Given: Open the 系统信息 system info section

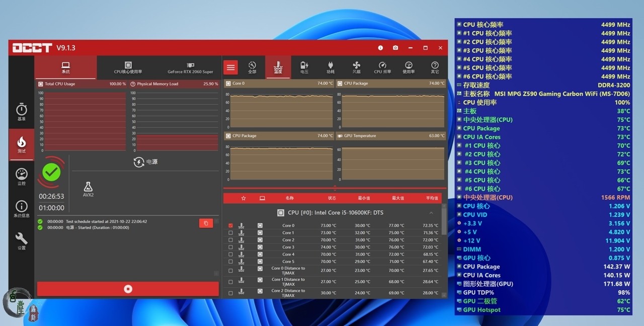Looking at the screenshot, I should [x=21, y=209].
